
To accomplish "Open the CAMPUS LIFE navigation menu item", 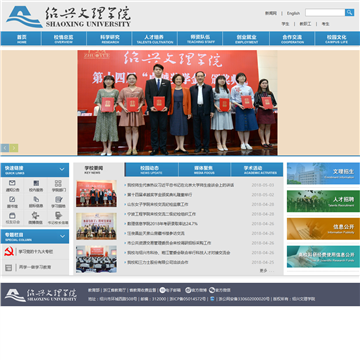I will pyautogui.click(x=337, y=39).
